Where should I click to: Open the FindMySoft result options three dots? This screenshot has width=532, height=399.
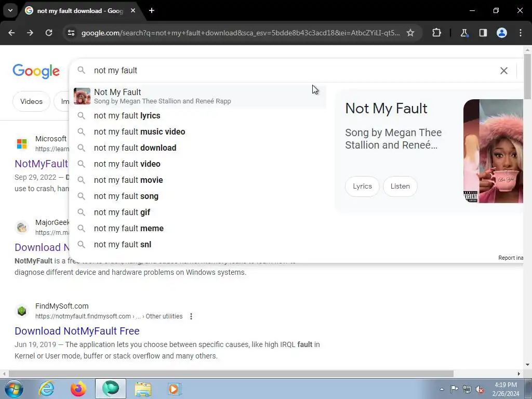[x=191, y=316]
